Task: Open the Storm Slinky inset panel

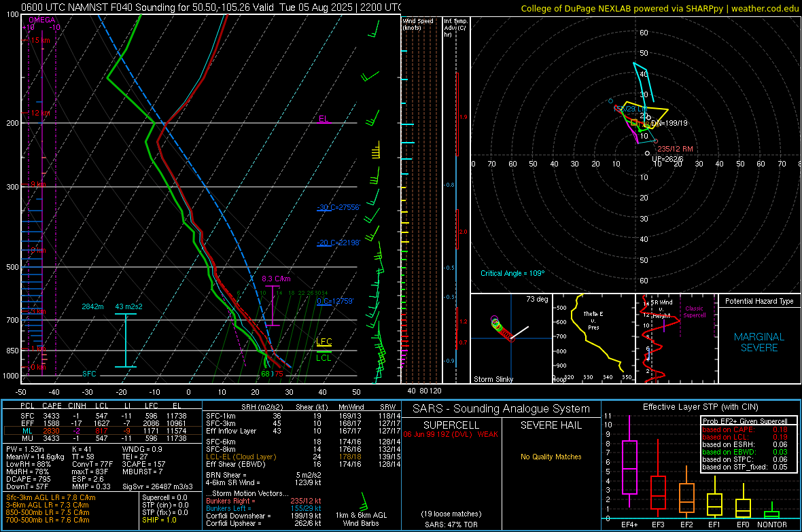Action: coord(511,338)
